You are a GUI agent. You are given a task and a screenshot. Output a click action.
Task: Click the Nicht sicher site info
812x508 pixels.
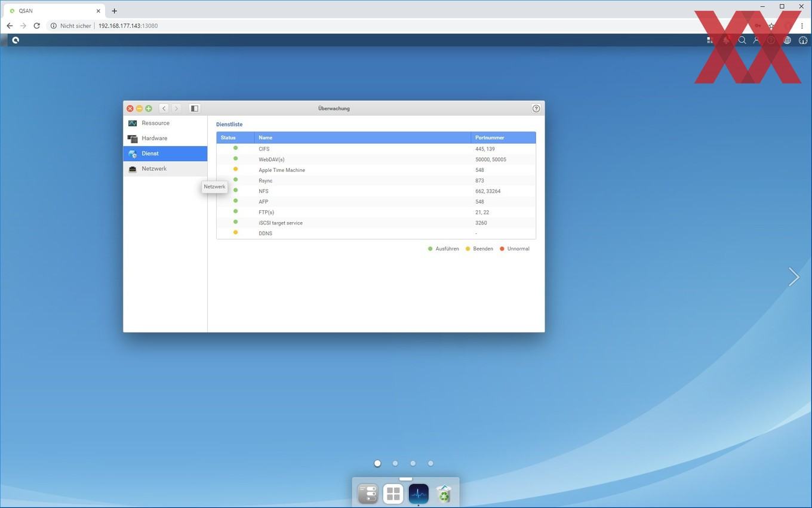click(x=71, y=26)
